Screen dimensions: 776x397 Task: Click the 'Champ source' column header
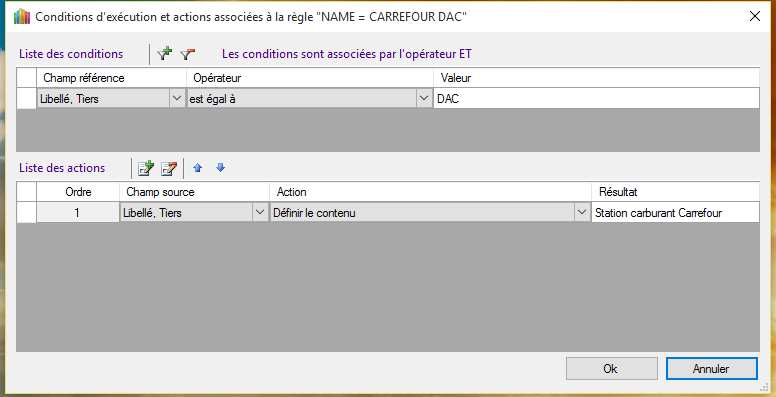[x=194, y=192]
